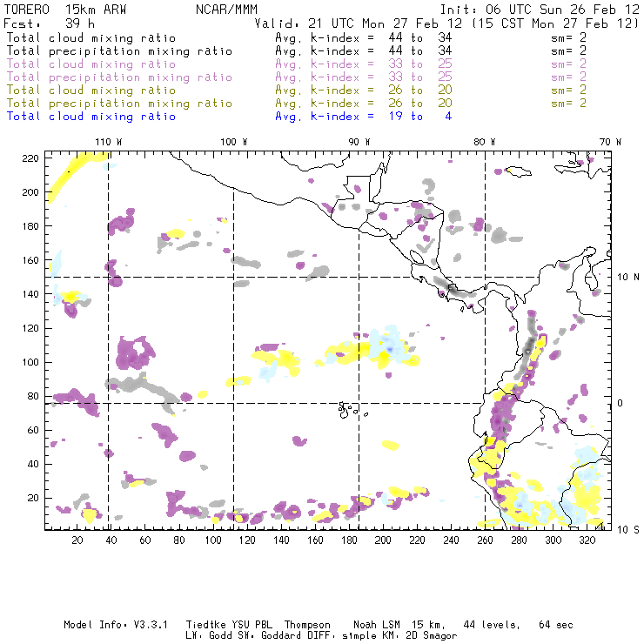Select the y-axis tick label "60"
Screen dimensions: 644x644
33,430
